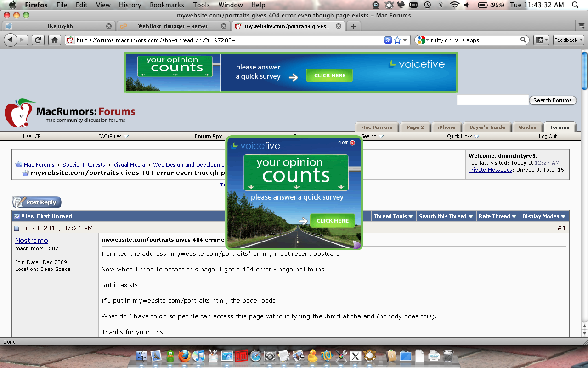Viewport: 588px width, 368px height.
Task: Open the Search dropdown in the nav bar
Action: click(372, 136)
